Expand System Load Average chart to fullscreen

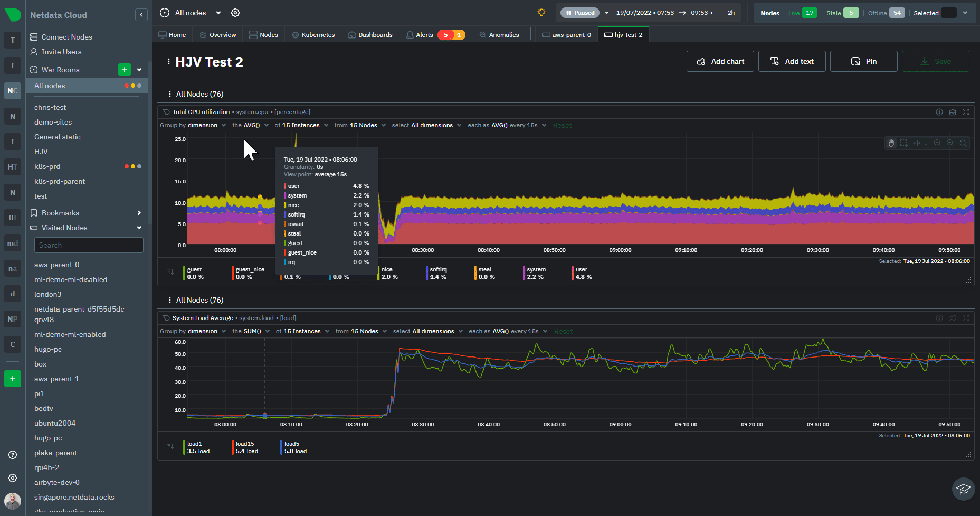pyautogui.click(x=966, y=318)
